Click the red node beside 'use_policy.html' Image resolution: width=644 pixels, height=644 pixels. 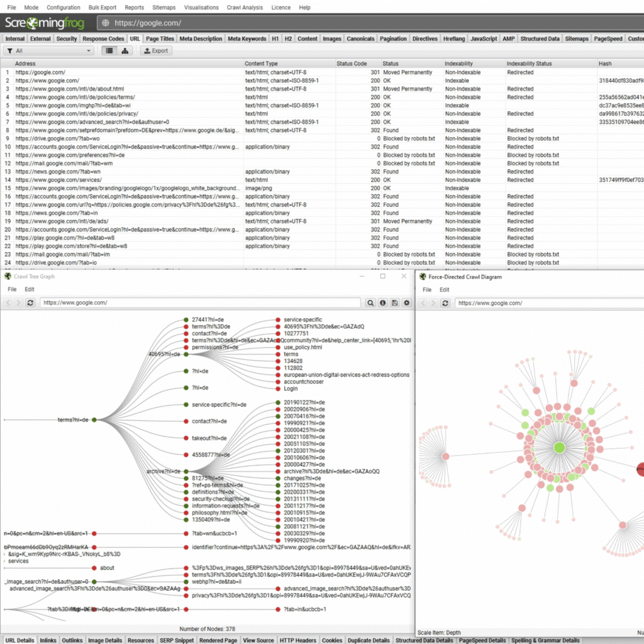point(278,347)
